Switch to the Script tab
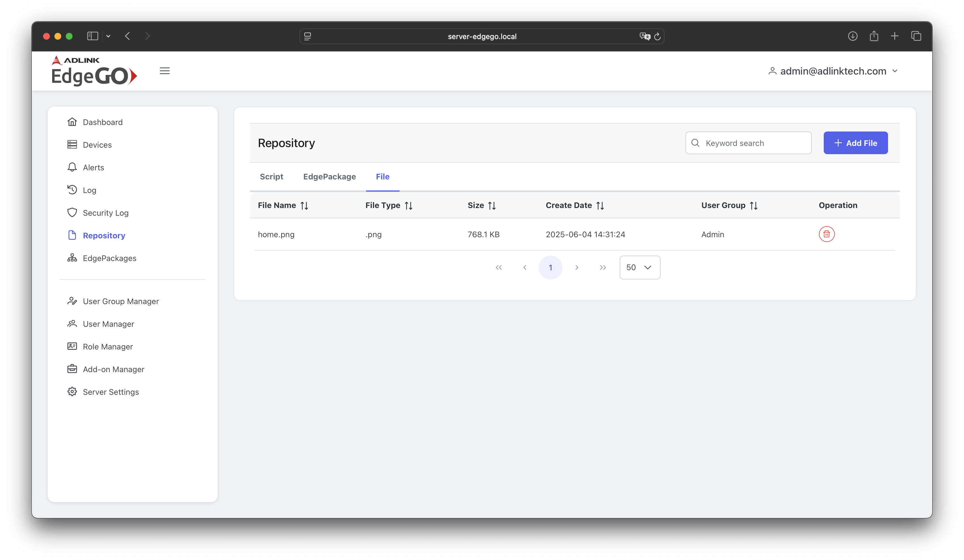The image size is (964, 560). 271,177
